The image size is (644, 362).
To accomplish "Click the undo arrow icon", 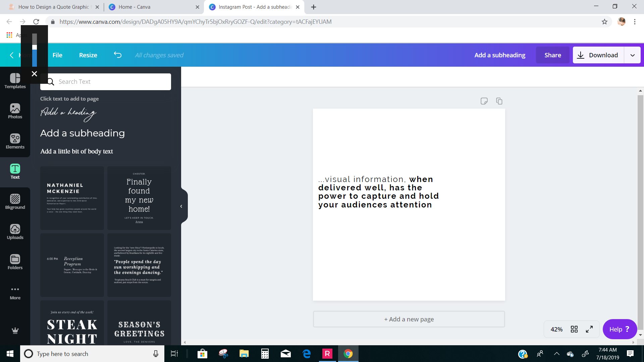I will point(117,55).
